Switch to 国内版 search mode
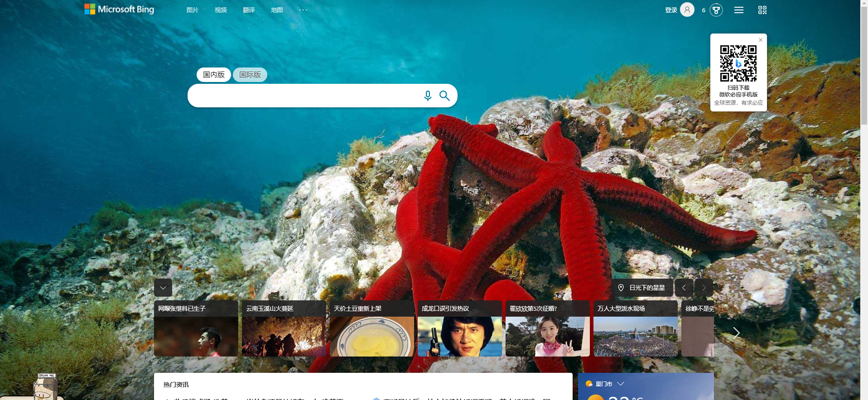868x400 pixels. 214,75
